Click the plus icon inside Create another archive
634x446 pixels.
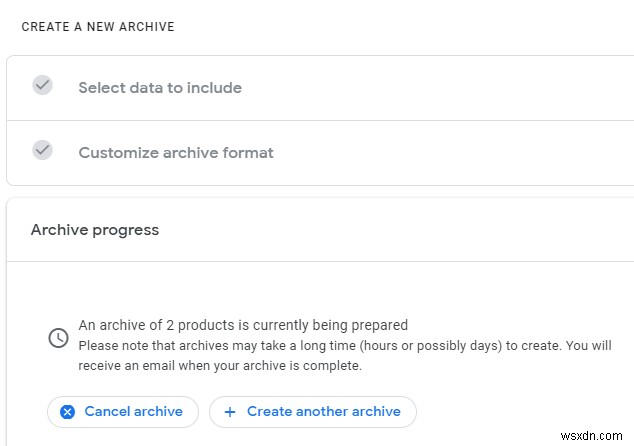click(229, 411)
